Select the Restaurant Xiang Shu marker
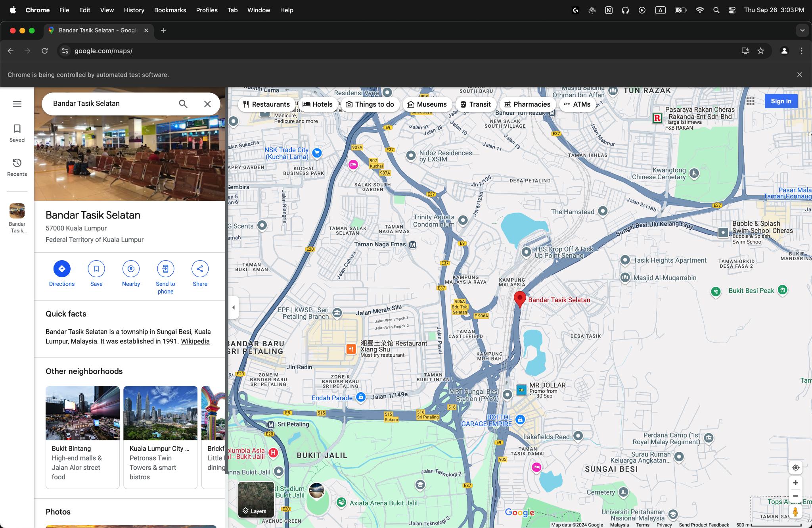The width and height of the screenshot is (812, 528). click(351, 349)
